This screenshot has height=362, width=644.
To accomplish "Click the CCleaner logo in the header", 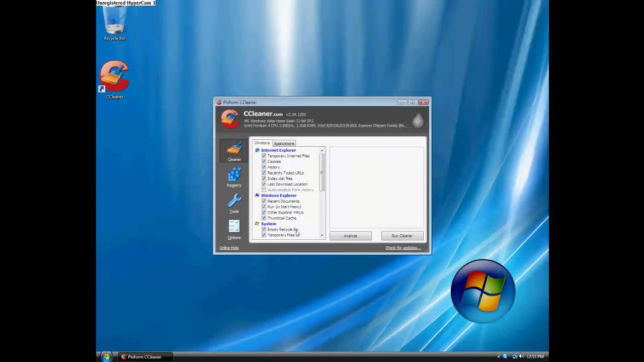I will pyautogui.click(x=230, y=119).
